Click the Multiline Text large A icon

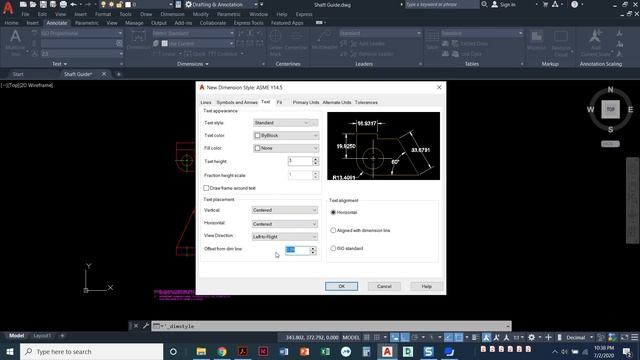click(x=15, y=37)
